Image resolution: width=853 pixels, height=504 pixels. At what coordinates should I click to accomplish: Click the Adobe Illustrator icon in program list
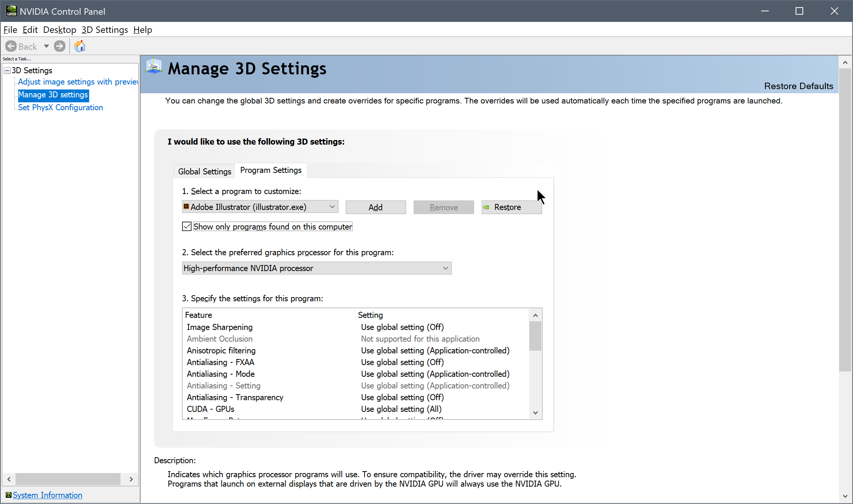coord(186,207)
